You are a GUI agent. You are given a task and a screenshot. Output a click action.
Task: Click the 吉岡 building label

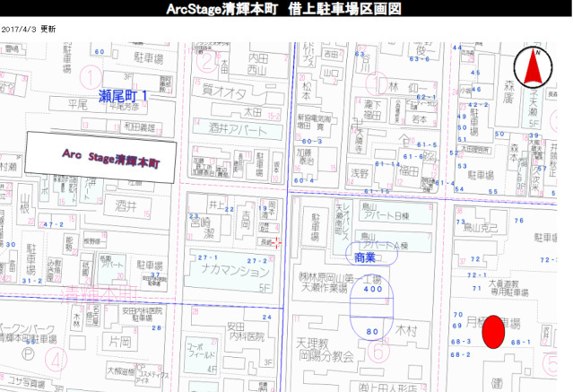pos(246,220)
